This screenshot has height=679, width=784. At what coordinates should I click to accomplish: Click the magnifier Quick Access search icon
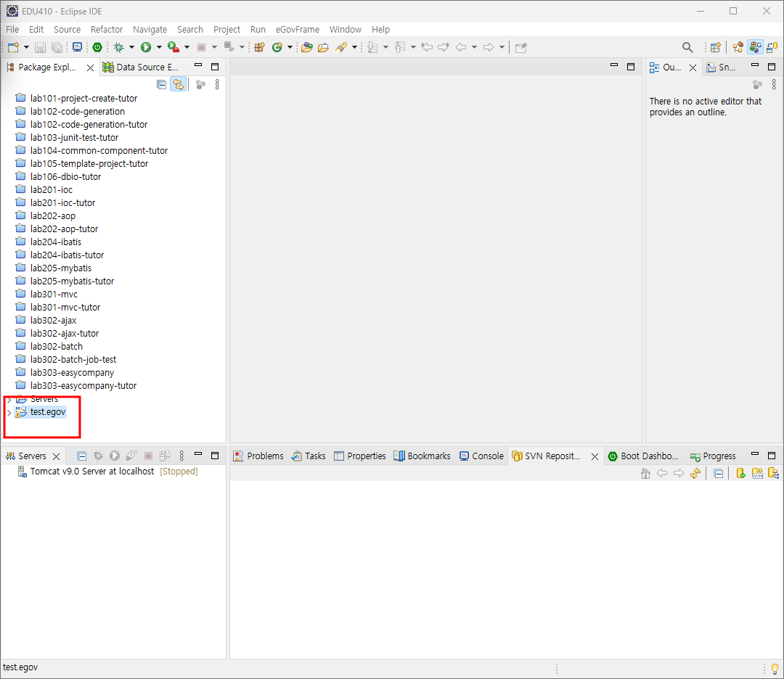coord(687,47)
